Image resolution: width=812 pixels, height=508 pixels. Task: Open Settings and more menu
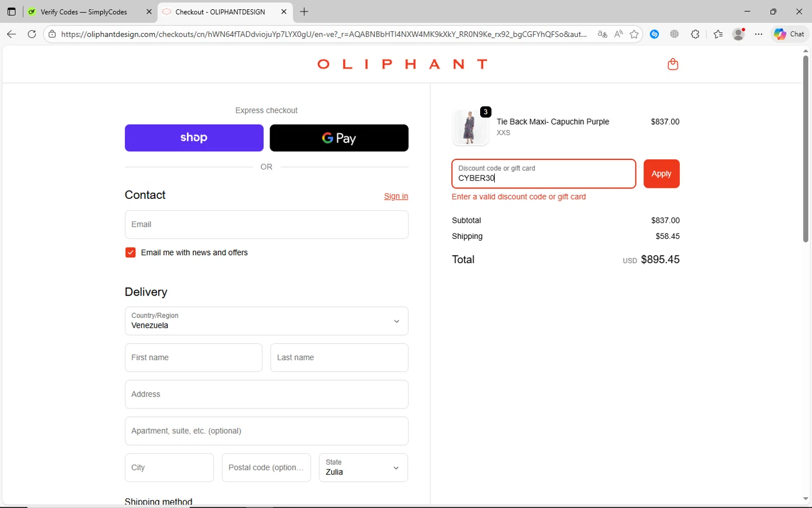[x=759, y=34]
